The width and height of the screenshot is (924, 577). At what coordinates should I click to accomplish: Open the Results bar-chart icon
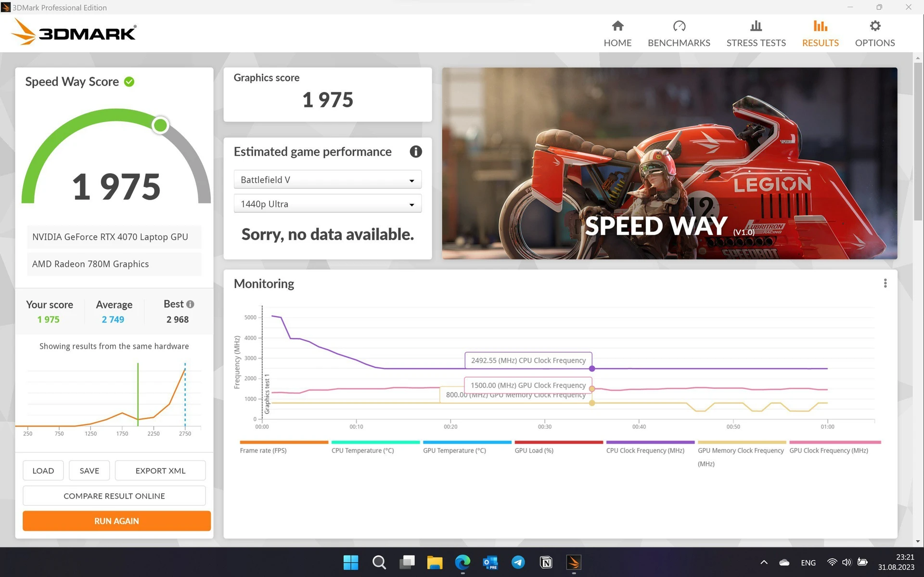(x=820, y=26)
